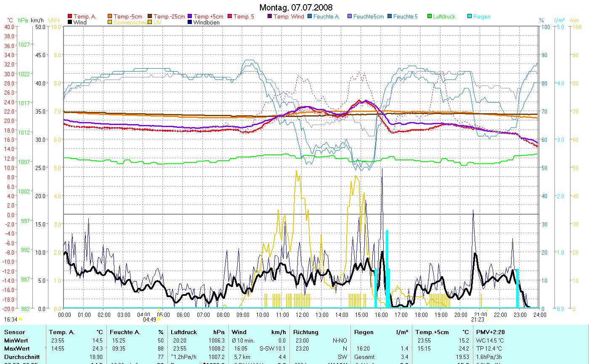Click the brown Temp.-25cm legend square
The width and height of the screenshot is (589, 364).
pos(150,16)
